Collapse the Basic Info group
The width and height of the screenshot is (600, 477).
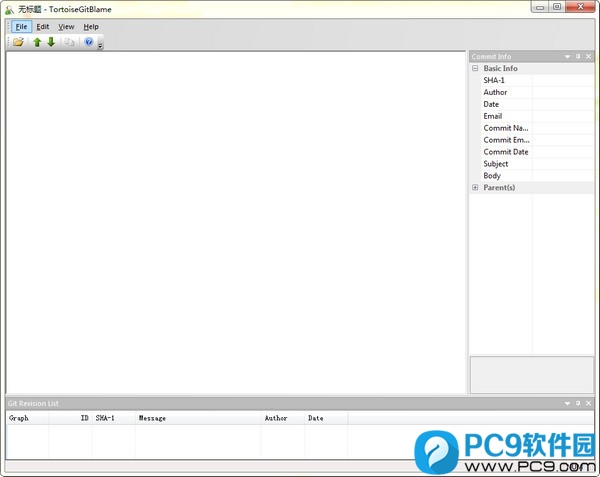click(475, 68)
